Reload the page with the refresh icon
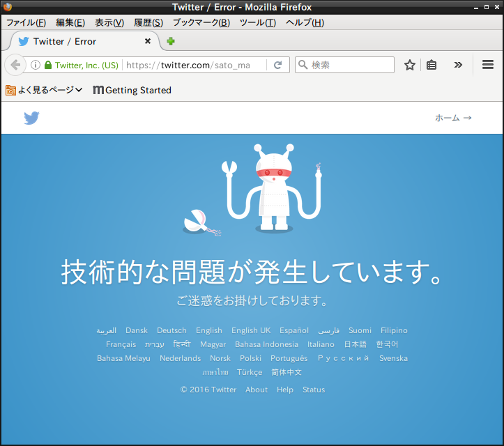The image size is (504, 446). (277, 65)
